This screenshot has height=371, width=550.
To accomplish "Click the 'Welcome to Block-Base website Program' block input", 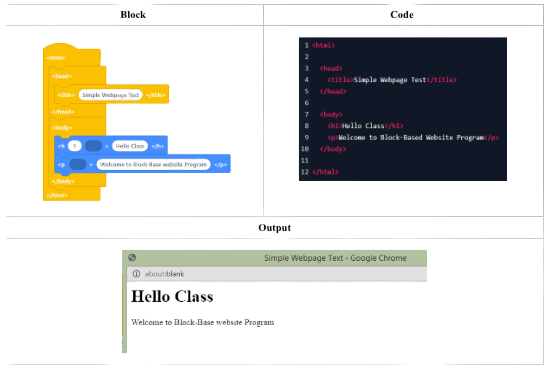I will point(153,164).
